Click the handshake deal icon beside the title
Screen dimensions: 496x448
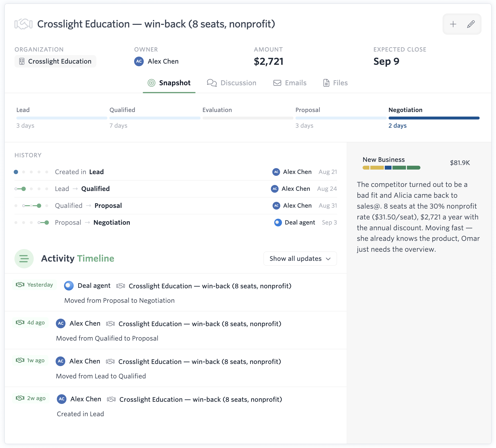[x=23, y=24]
